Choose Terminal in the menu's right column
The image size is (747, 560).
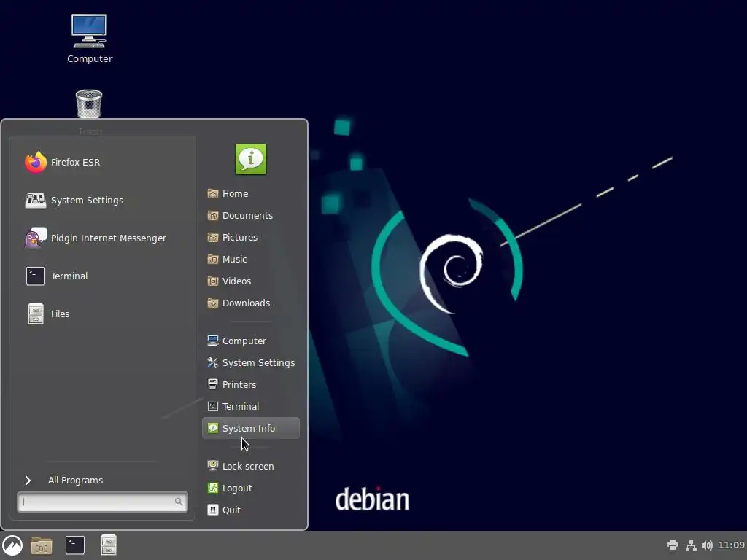(x=251, y=407)
